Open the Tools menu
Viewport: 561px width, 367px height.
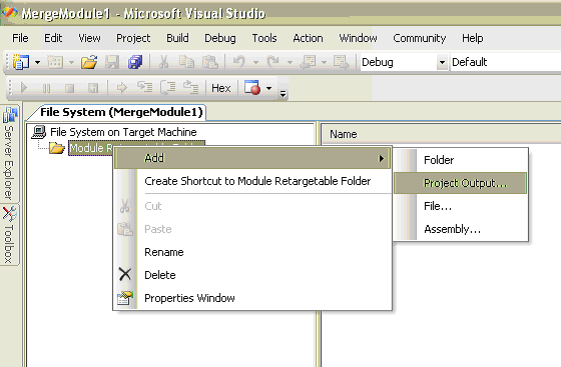(x=264, y=38)
